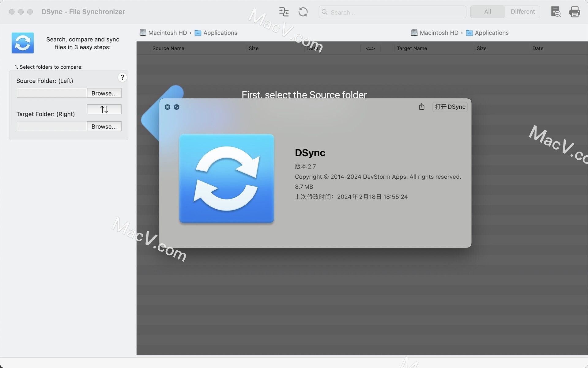Click the sync settings icon in the toolbar
588x368 pixels.
coord(283,12)
